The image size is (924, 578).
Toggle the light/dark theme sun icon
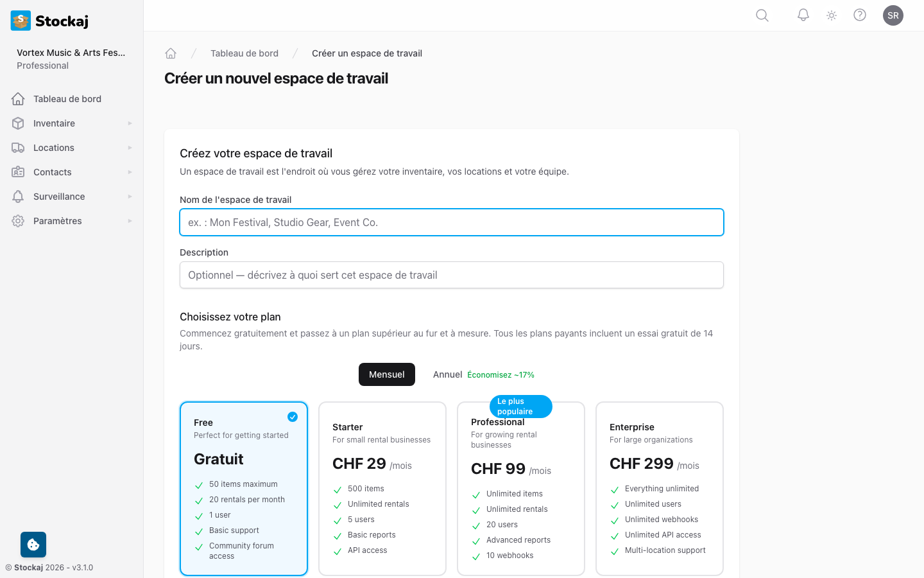[x=832, y=15]
